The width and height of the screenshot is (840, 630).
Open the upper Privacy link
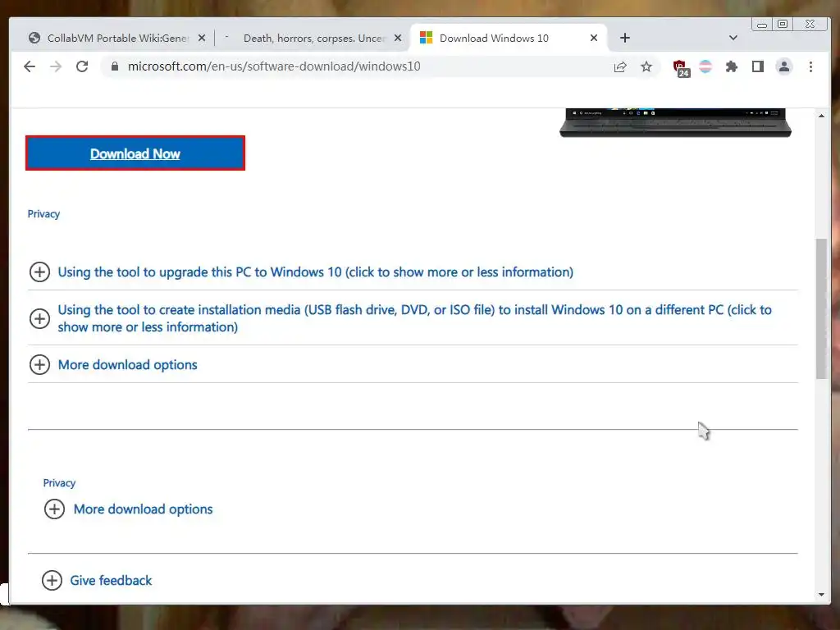pos(43,214)
